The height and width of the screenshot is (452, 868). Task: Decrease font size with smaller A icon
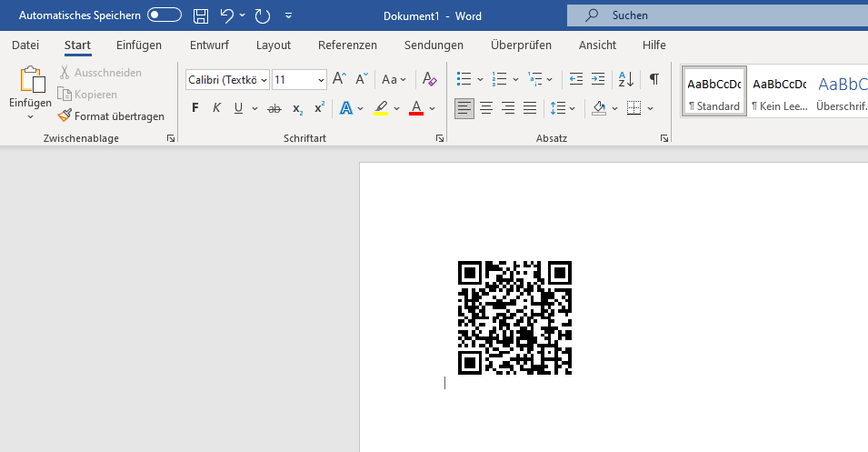click(x=362, y=79)
